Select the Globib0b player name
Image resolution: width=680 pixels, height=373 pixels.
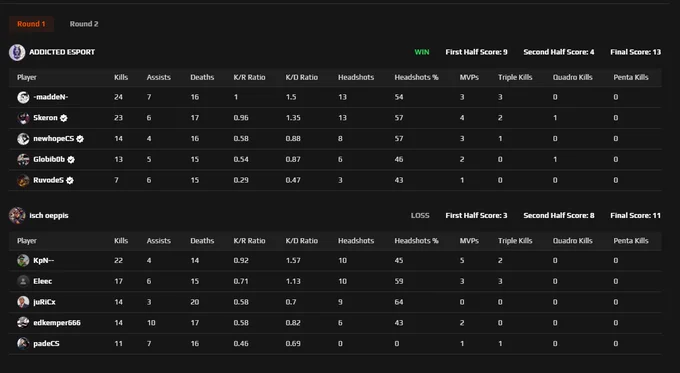(49, 160)
